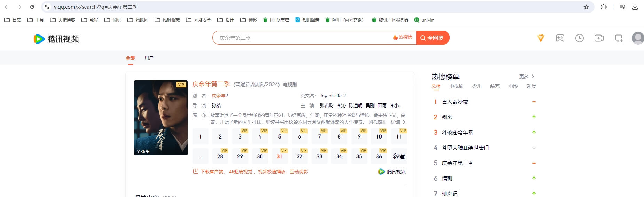Open upload video camera icon

(x=599, y=38)
